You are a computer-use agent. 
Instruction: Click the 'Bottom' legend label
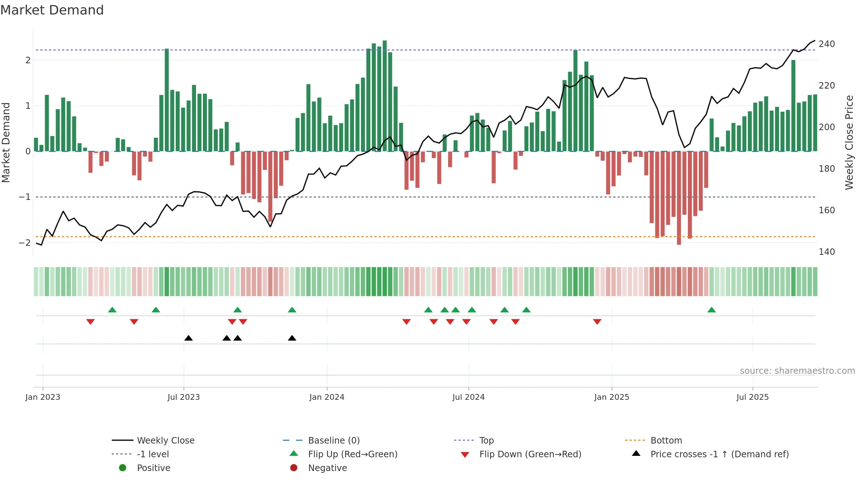[666, 441]
